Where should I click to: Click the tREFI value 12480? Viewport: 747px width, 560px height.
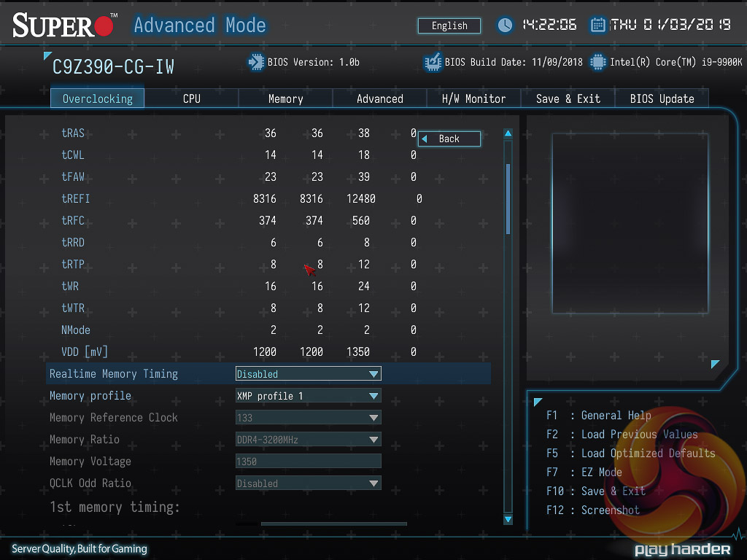click(360, 198)
